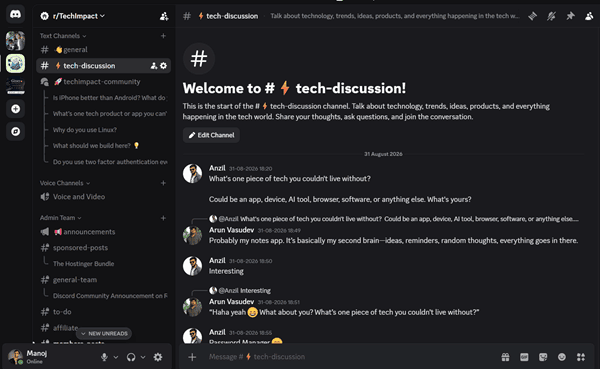Click Add a Server plus icon
The width and height of the screenshot is (600, 369).
(x=15, y=109)
